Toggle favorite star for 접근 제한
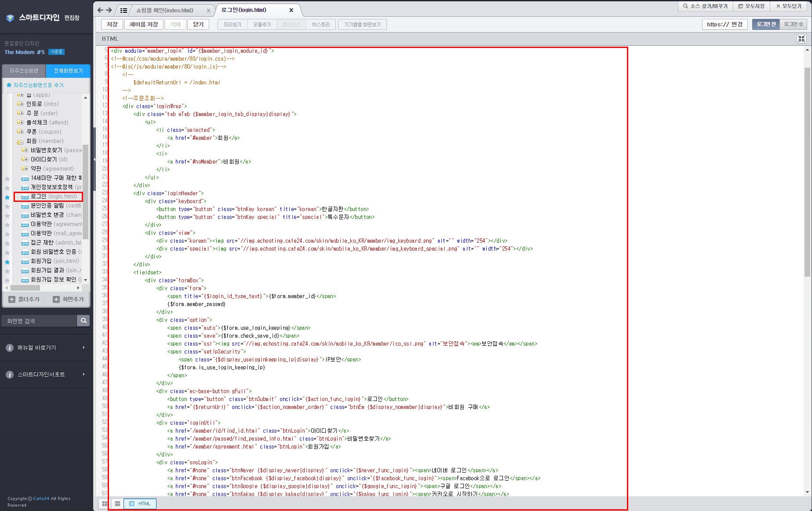 7,243
